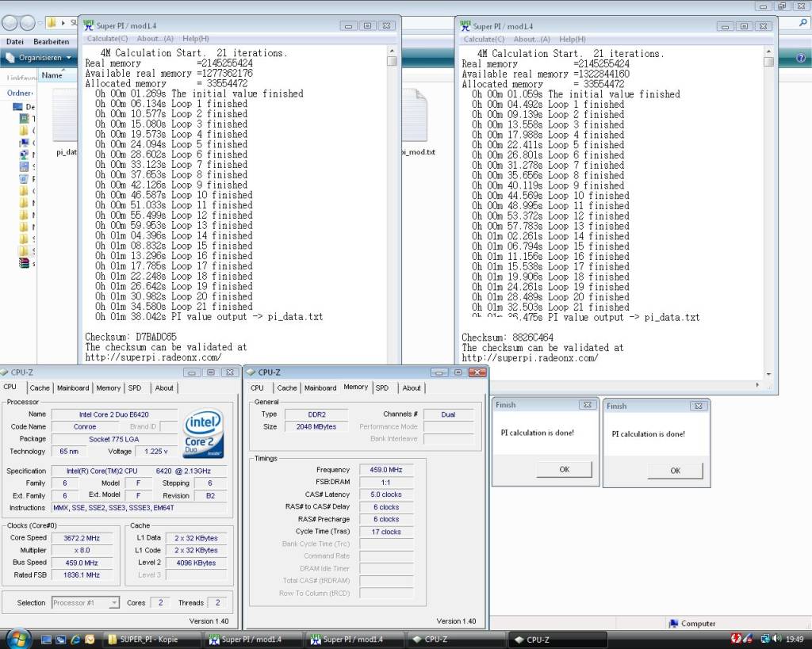Select the Desktop tree item in folder pane

(x=24, y=107)
